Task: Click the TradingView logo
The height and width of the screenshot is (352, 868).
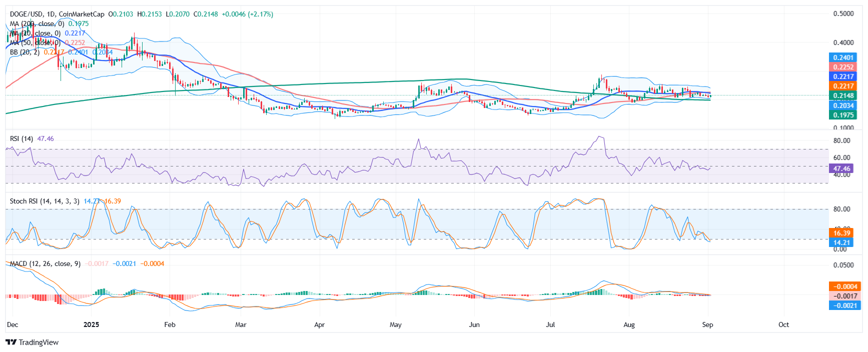Action: [32, 342]
